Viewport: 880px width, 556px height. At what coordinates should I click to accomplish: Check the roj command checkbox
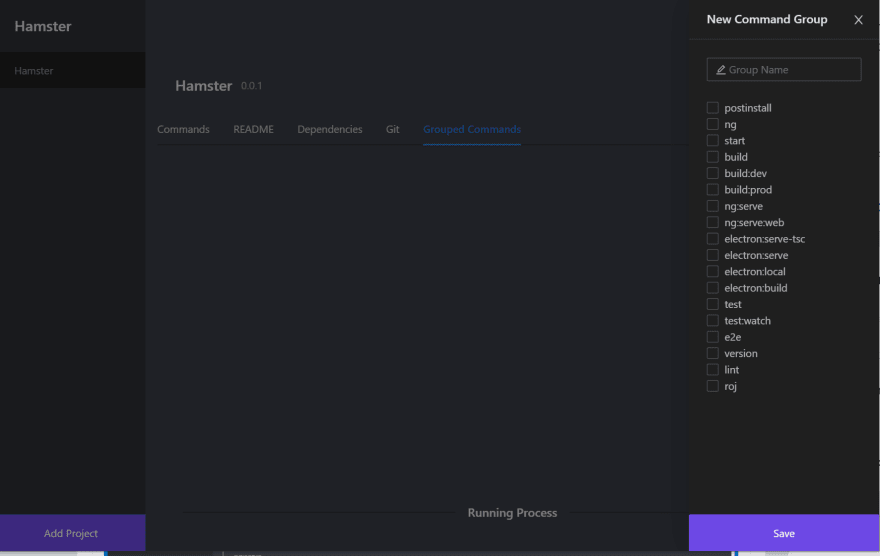pyautogui.click(x=712, y=386)
